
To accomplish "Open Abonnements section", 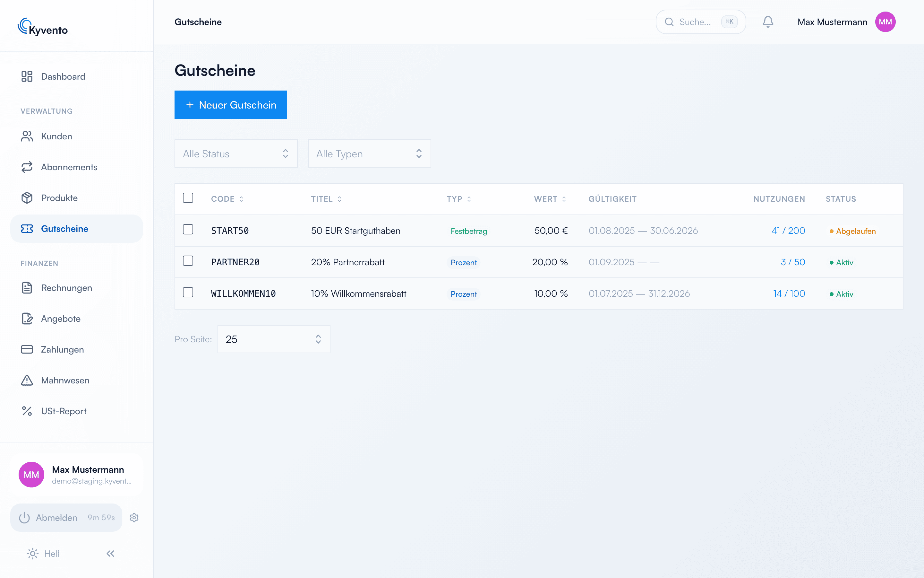I will tap(77, 167).
